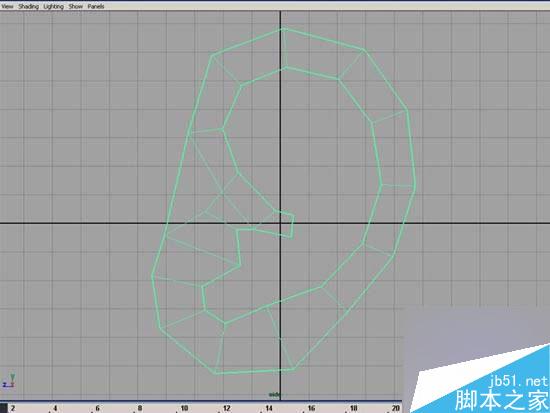The width and height of the screenshot is (550, 413).
Task: Open the Panels menu
Action: (96, 6)
